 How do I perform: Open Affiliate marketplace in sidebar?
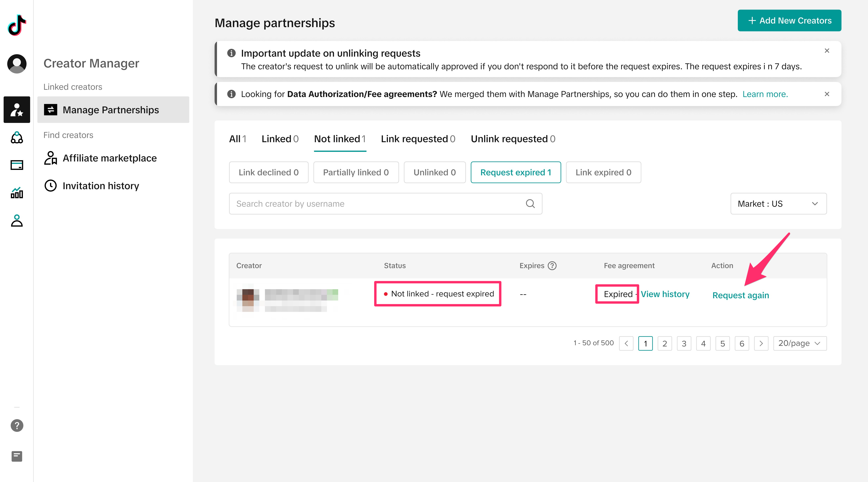pyautogui.click(x=110, y=158)
